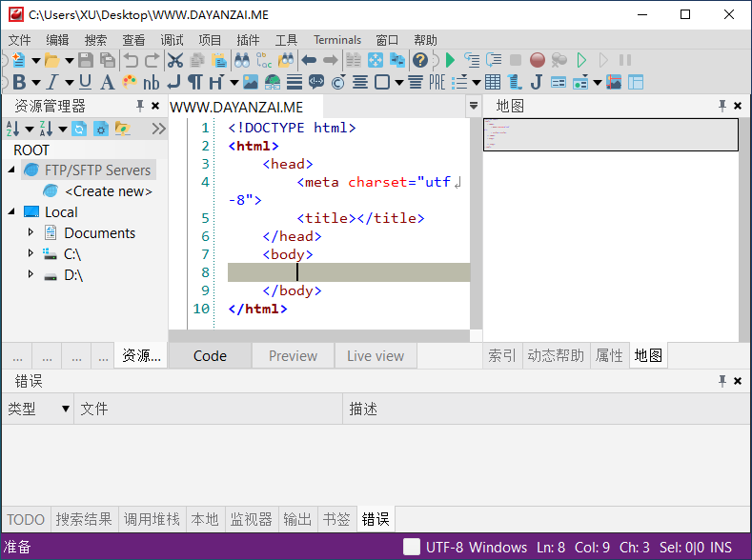Screen dimensions: 752x560
Task: Switch to the 搜索结果 tab
Action: pos(84,519)
